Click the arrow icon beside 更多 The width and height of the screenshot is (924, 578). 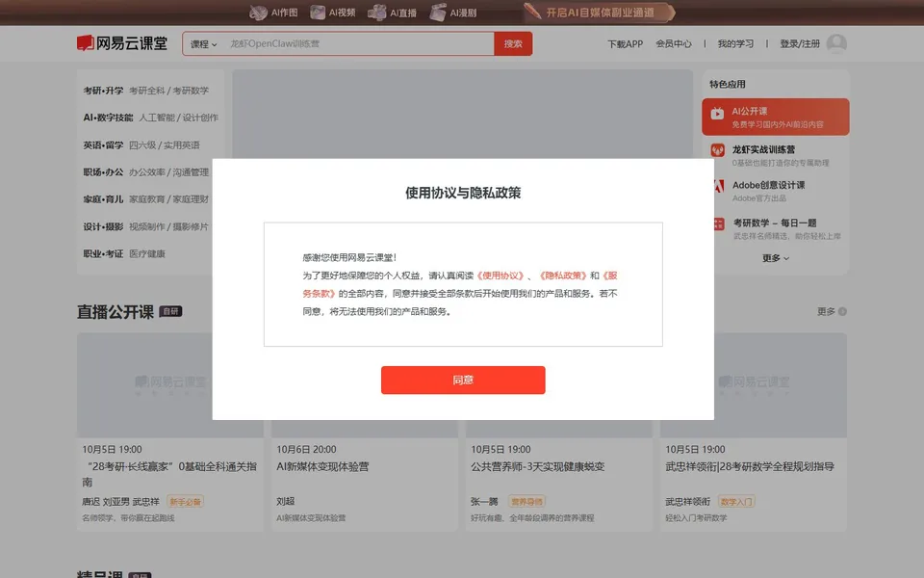(842, 311)
